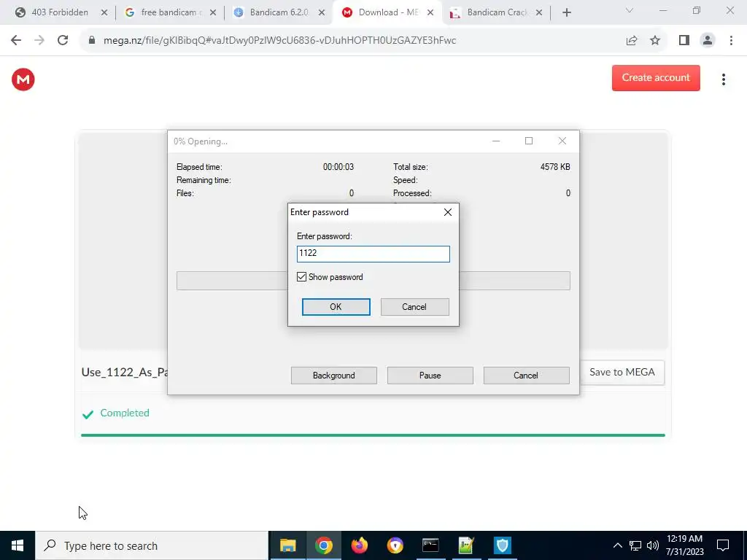Uncheck the Show password checkbox

[301, 276]
